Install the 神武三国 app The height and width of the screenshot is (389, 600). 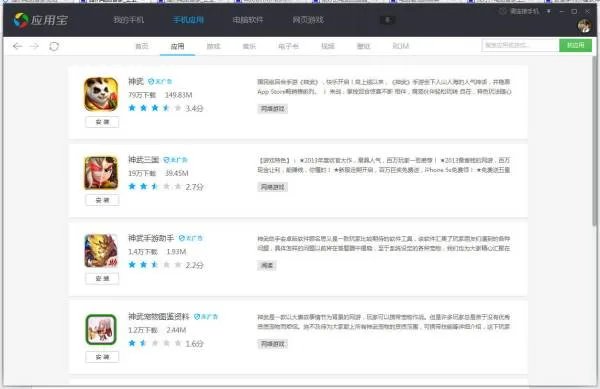coord(102,200)
